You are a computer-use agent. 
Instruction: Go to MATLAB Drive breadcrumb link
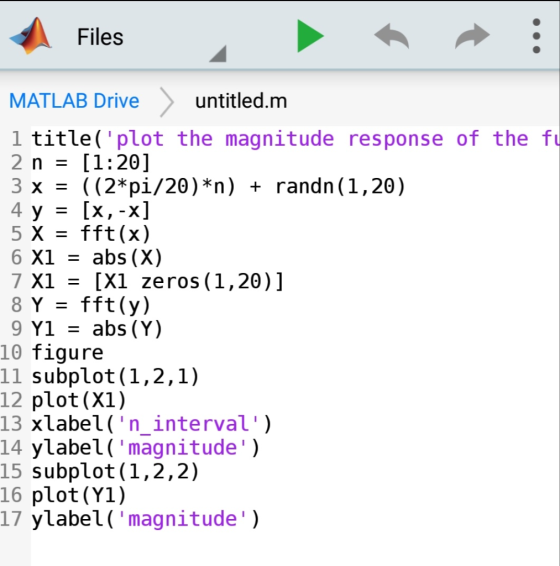click(x=74, y=101)
